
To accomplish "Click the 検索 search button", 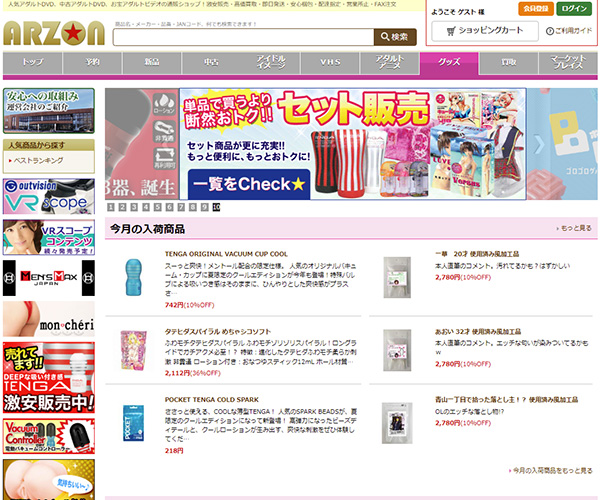I will coord(395,37).
